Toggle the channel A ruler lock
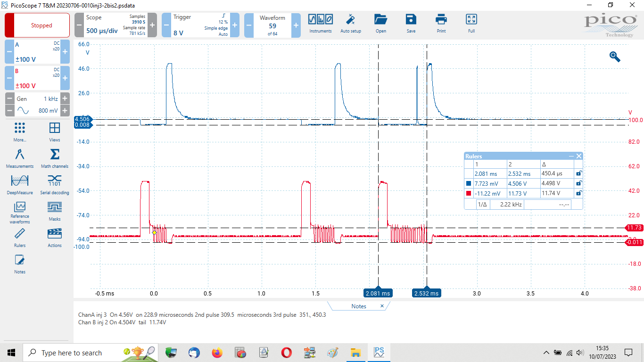This screenshot has width=644, height=362. 578,183
